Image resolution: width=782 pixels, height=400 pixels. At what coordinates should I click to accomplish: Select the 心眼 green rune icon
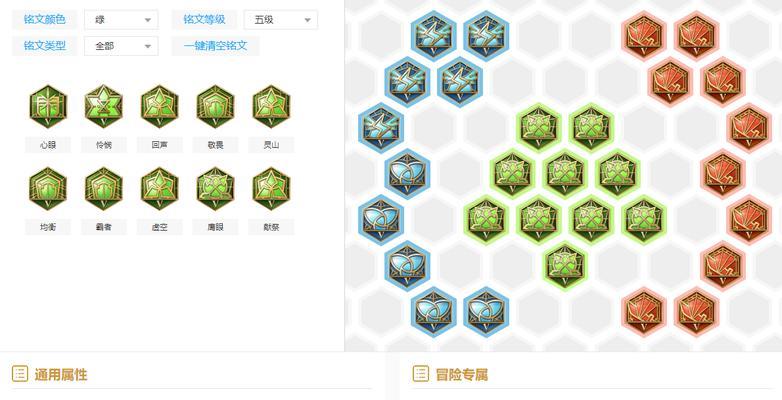(x=48, y=107)
